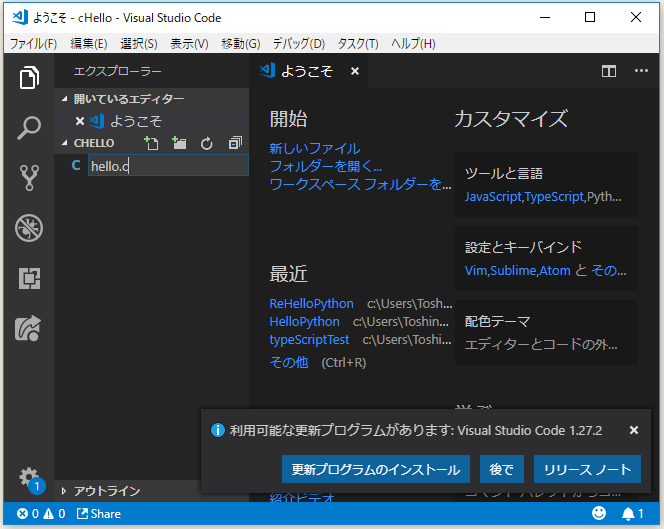Click the New File icon in CHELLO header
The image size is (664, 529).
coord(151,143)
